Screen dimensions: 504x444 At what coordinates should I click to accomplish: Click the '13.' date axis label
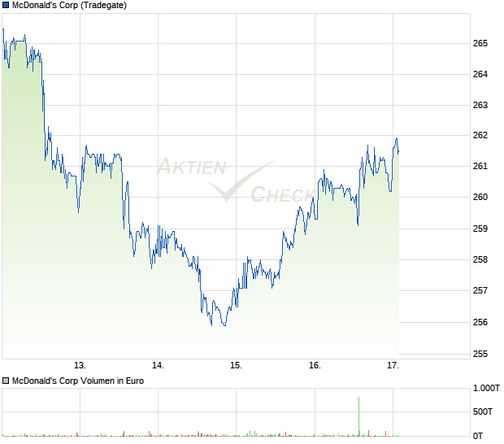coord(80,366)
